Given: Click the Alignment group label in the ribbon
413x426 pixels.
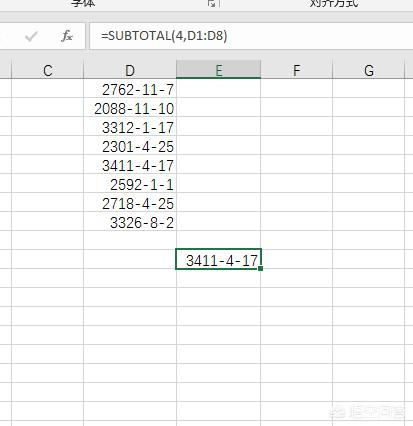Looking at the screenshot, I should 334,3.
